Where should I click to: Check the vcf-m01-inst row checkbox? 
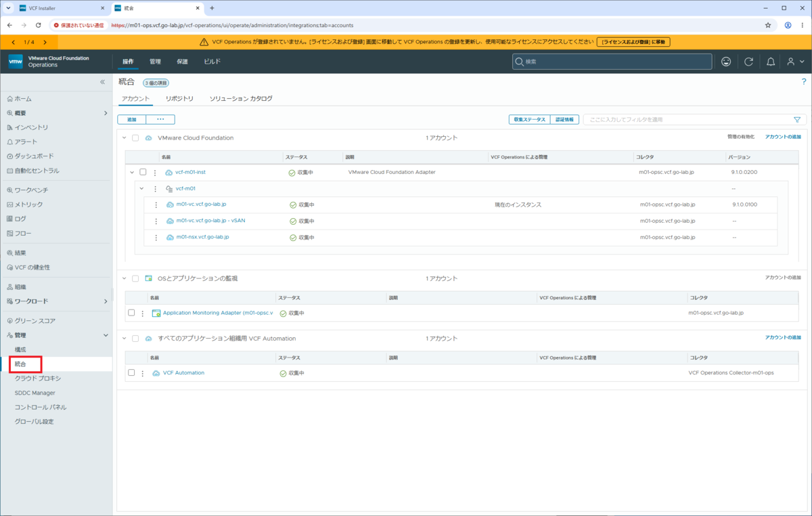click(143, 172)
